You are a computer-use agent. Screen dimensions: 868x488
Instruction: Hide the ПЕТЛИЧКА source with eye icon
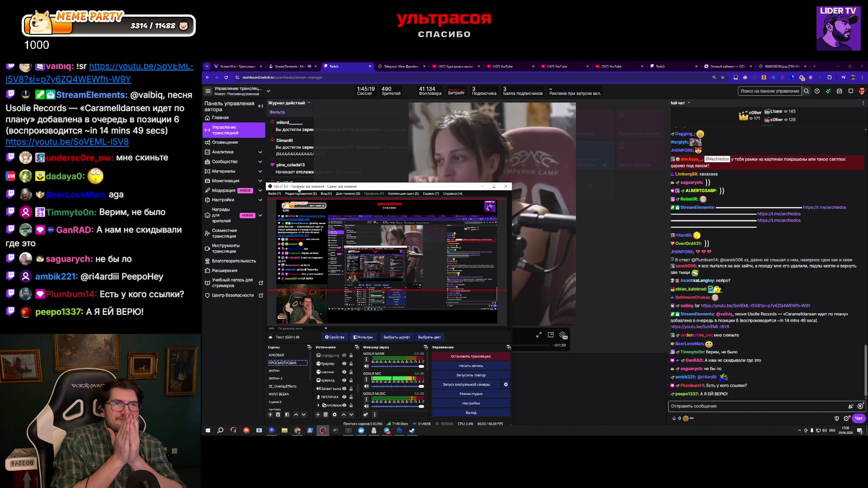pyautogui.click(x=344, y=397)
